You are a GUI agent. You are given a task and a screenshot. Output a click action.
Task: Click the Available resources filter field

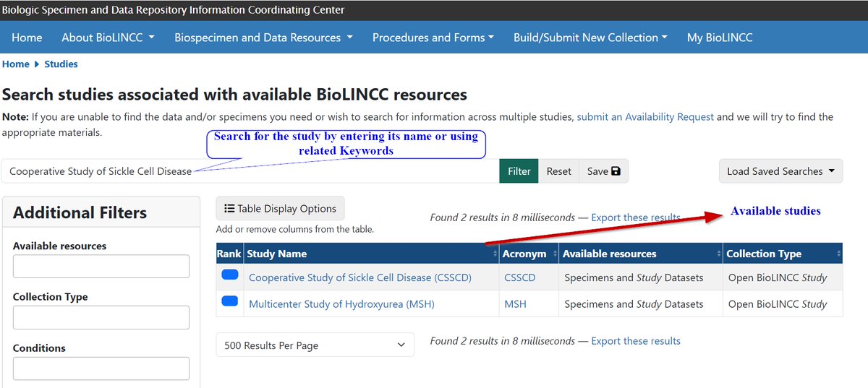[x=101, y=266]
